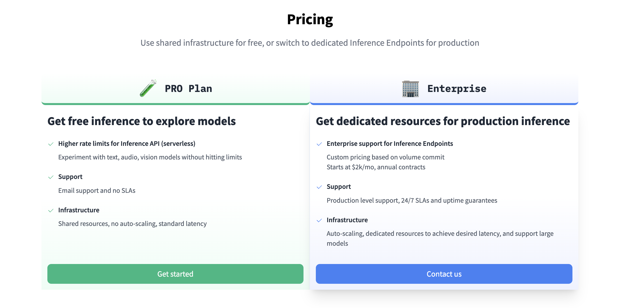This screenshot has height=308, width=644.
Task: Click the blue checkmark next to Enterprise Support
Action: pyautogui.click(x=319, y=187)
